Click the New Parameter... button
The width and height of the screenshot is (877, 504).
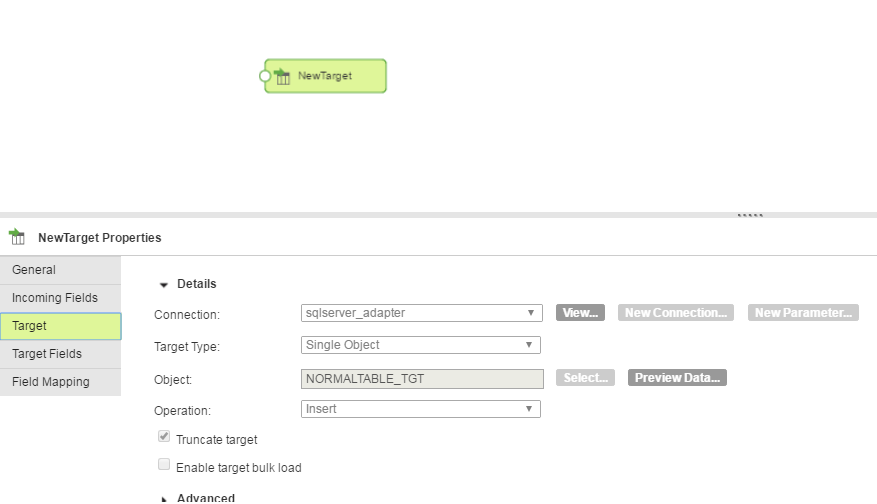click(x=803, y=313)
